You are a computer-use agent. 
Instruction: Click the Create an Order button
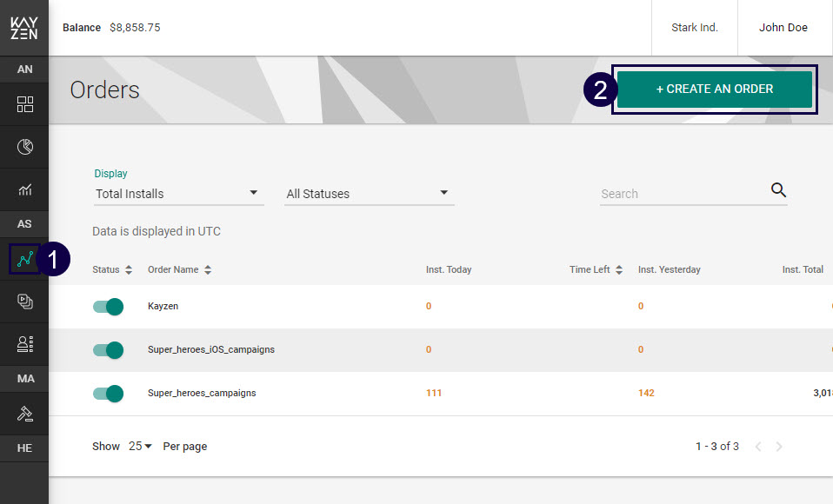(714, 90)
